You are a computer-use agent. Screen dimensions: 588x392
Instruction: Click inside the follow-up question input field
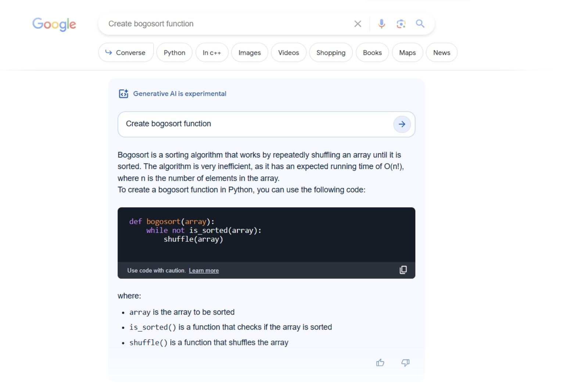(239, 124)
